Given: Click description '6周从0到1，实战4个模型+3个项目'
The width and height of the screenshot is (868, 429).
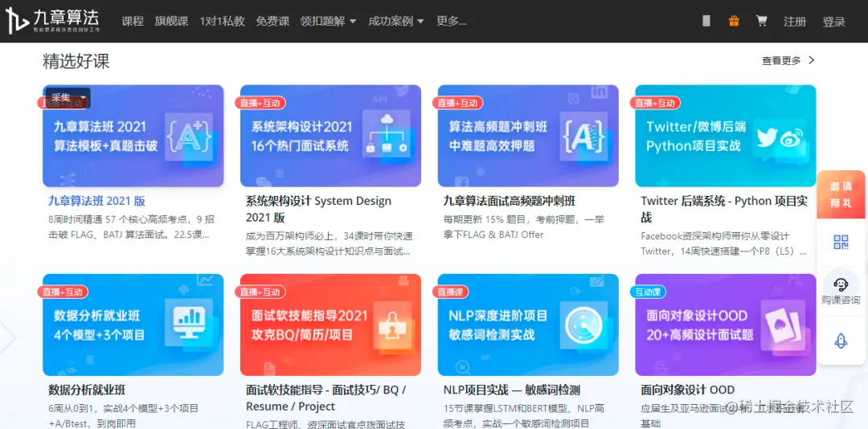Looking at the screenshot, I should click(124, 416).
